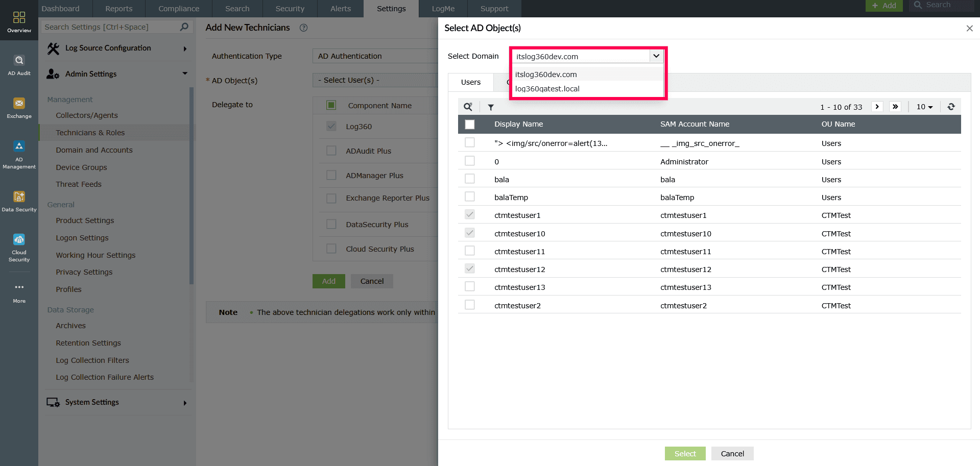
Task: Click the Search Settings input field
Action: click(x=110, y=27)
